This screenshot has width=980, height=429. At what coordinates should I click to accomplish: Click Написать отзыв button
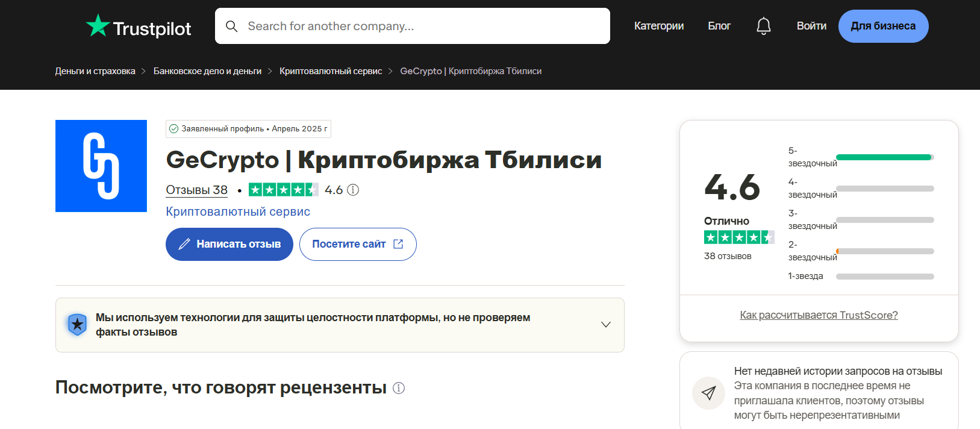pyautogui.click(x=229, y=244)
